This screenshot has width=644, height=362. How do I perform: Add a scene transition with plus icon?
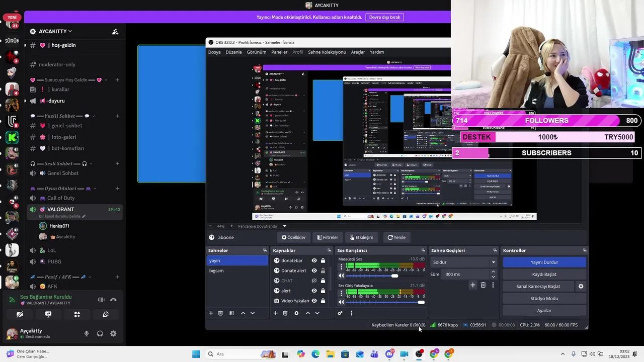click(x=472, y=285)
